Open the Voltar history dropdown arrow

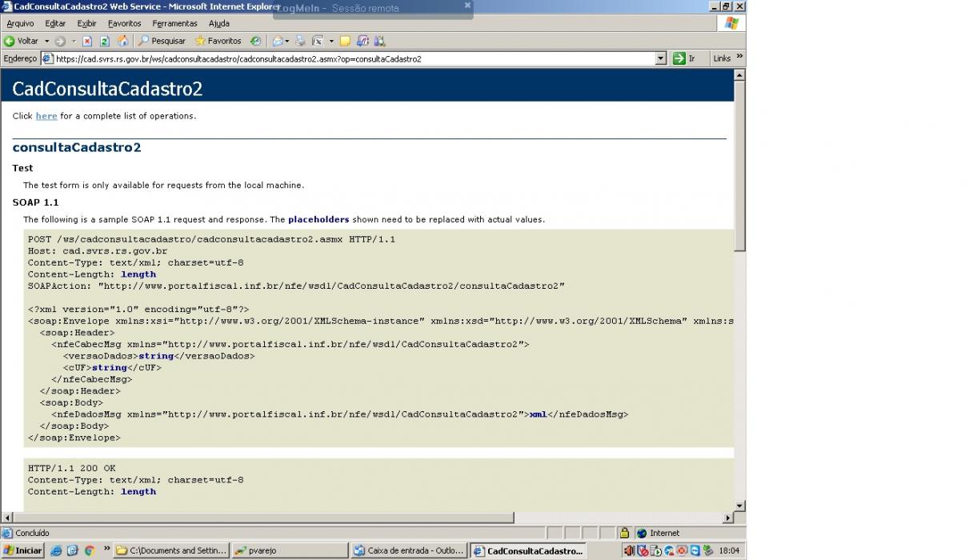[x=46, y=41]
